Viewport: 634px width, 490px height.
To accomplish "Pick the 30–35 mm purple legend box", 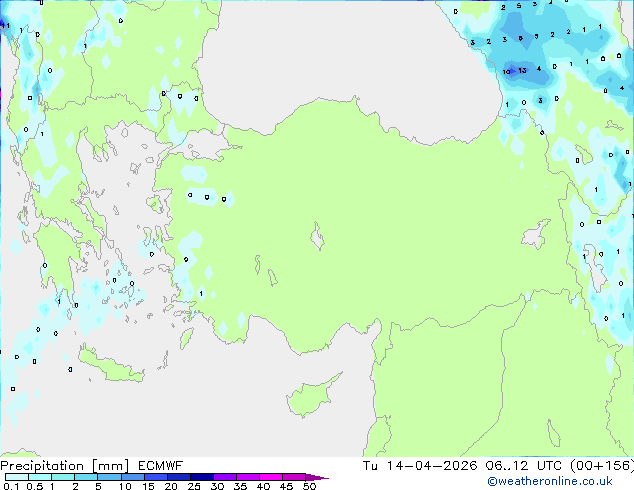I will [225, 477].
